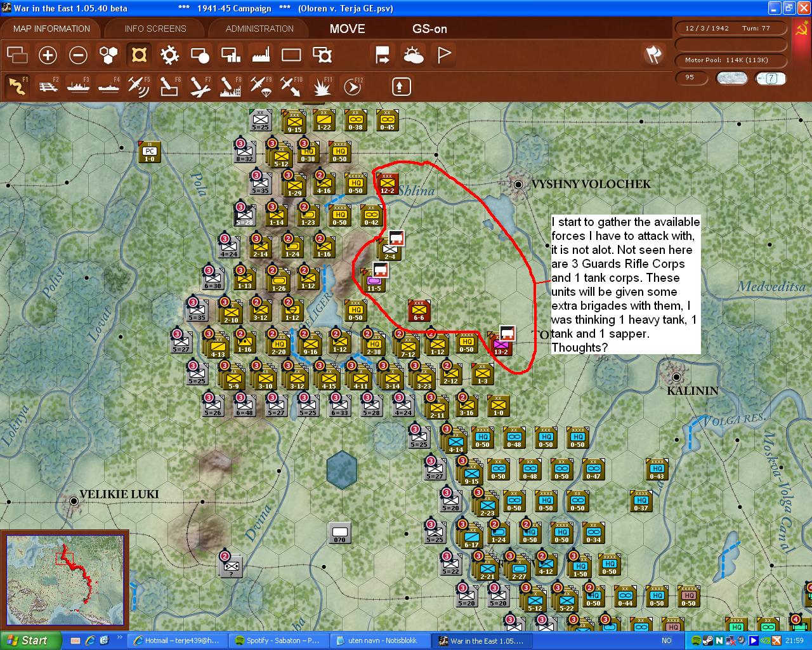Click the rectangle-with-bars toolbar icon
Screen dimensions: 812x650
point(230,55)
